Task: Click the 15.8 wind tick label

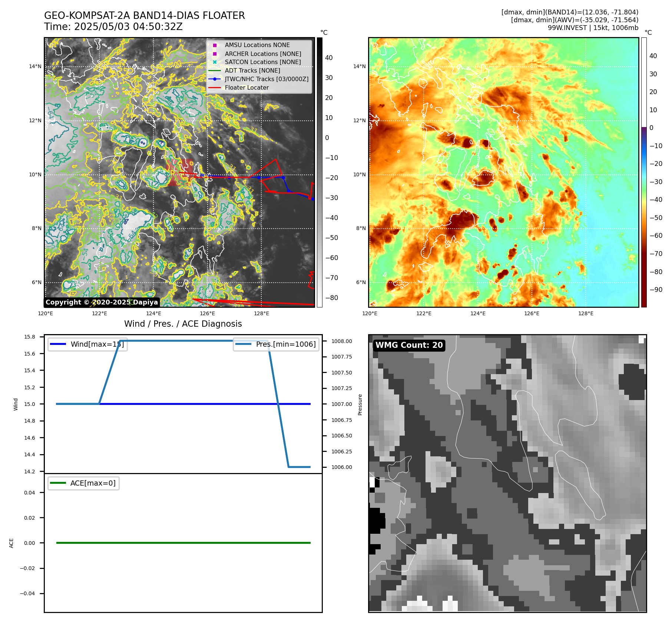Action: [30, 337]
